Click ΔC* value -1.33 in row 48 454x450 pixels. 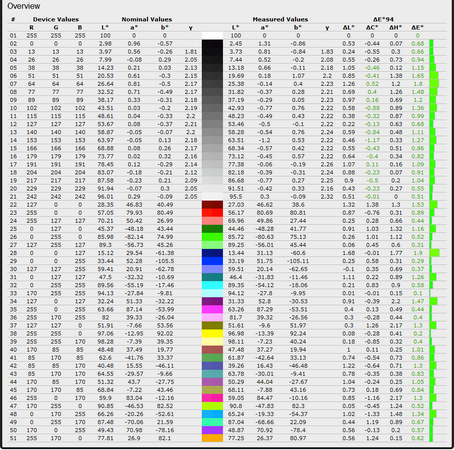[x=372, y=414]
